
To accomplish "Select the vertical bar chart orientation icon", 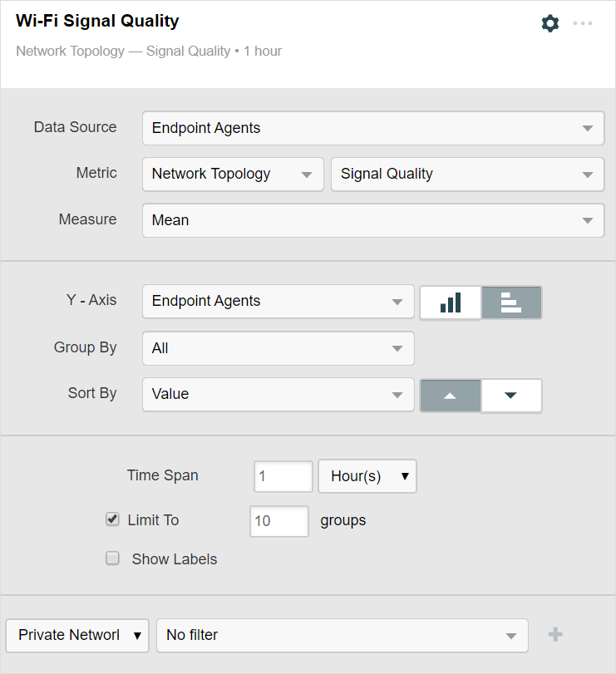I will click(x=451, y=303).
